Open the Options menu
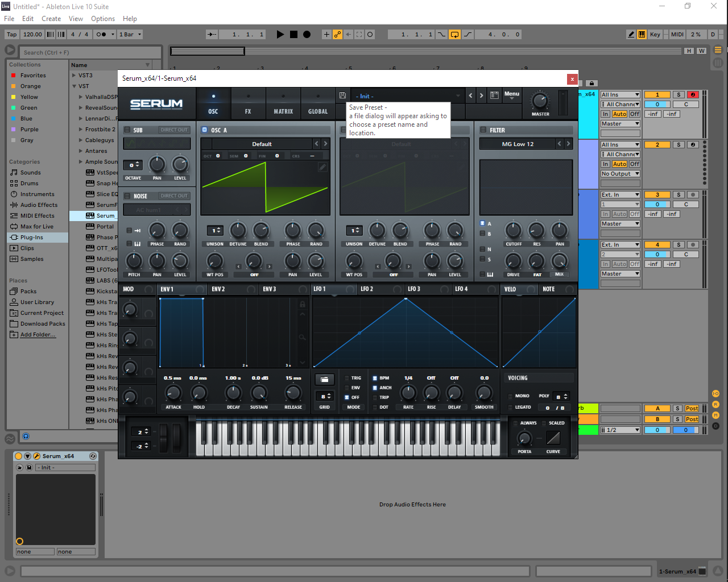This screenshot has width=728, height=582. pos(103,19)
